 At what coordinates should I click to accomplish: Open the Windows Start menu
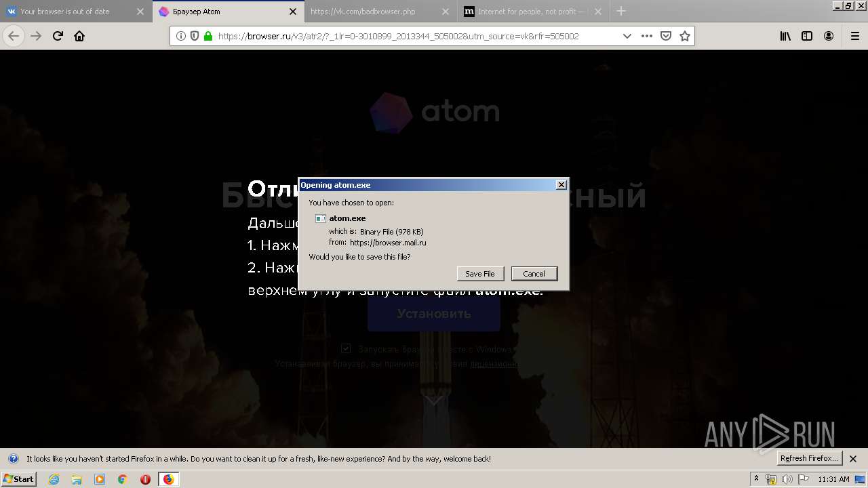18,479
